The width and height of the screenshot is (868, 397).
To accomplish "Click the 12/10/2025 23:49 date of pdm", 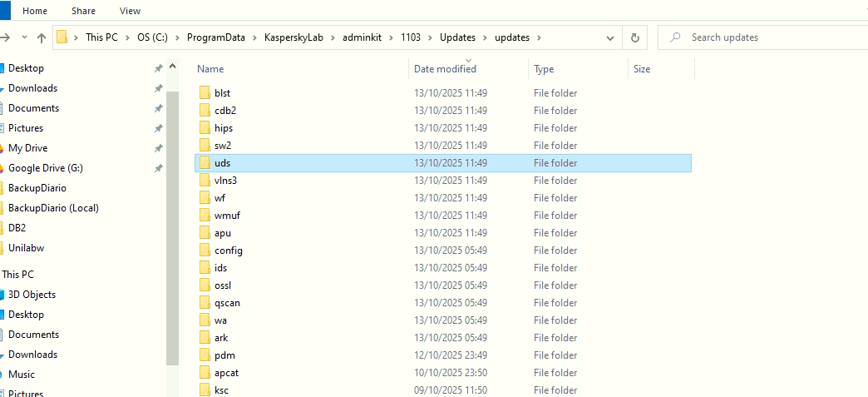I will pyautogui.click(x=451, y=355).
